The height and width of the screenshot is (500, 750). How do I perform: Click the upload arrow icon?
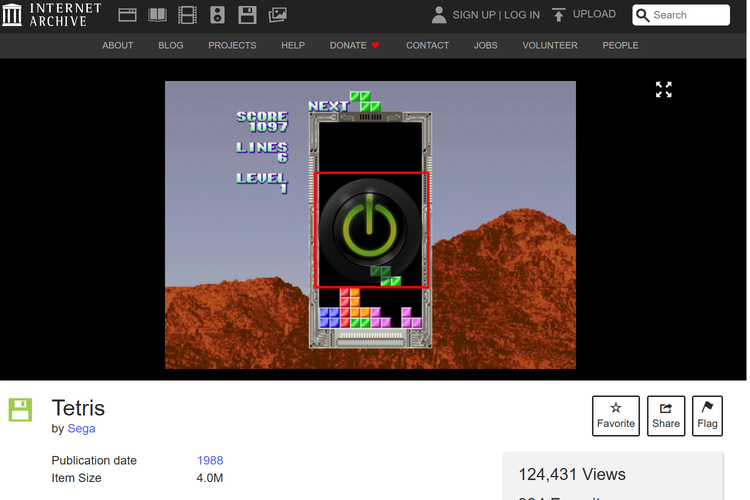pyautogui.click(x=558, y=15)
